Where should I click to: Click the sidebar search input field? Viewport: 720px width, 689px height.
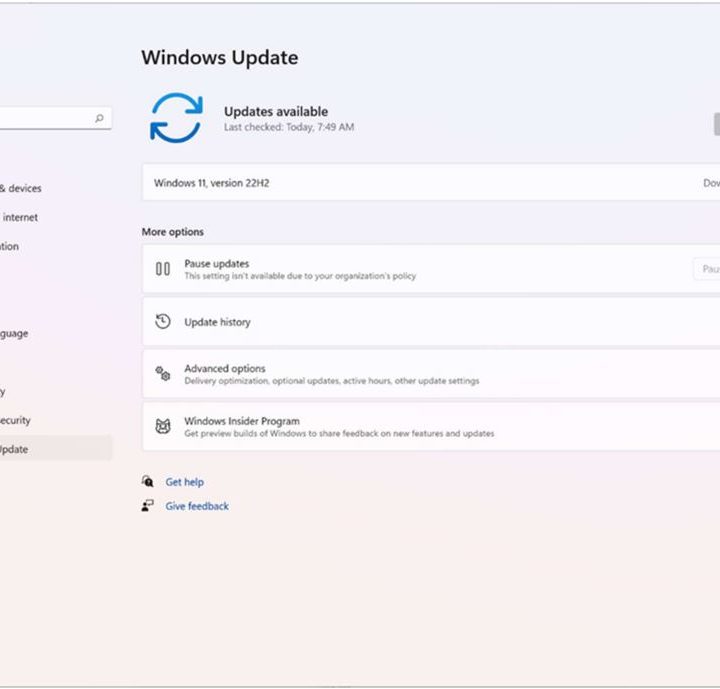pyautogui.click(x=55, y=119)
